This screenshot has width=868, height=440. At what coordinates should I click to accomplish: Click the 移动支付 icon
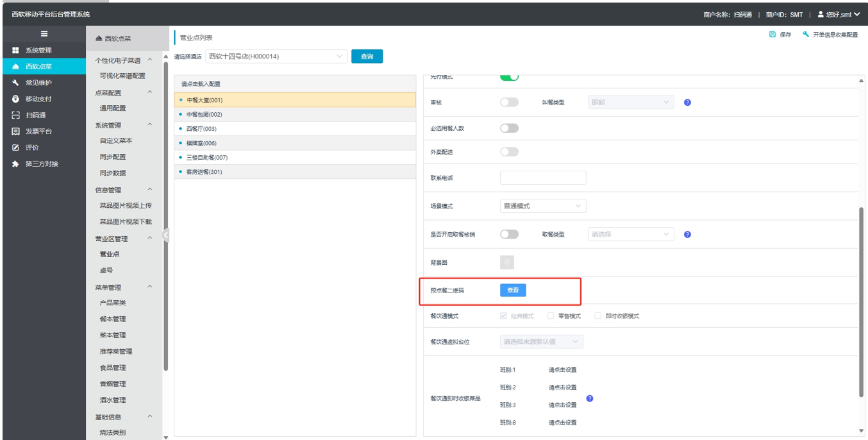pyautogui.click(x=15, y=99)
